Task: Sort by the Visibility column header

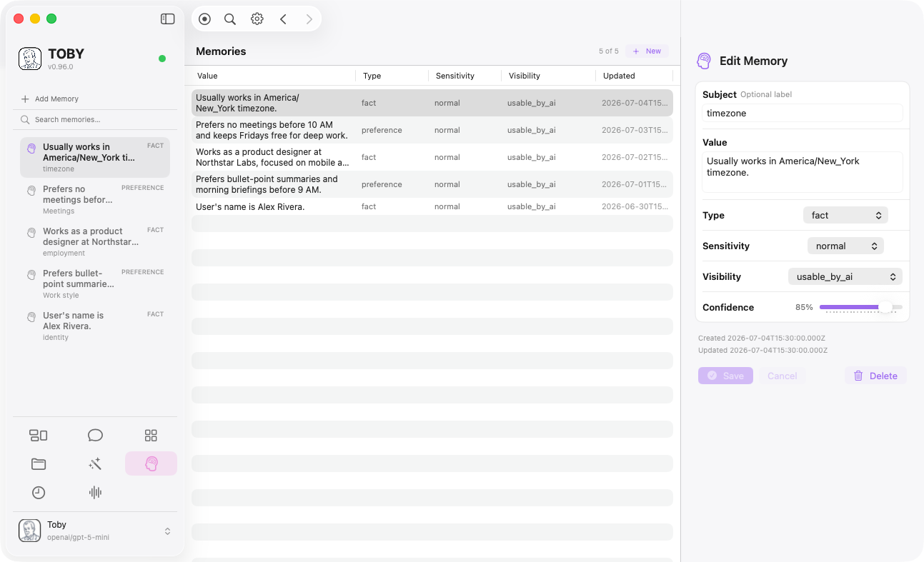Action: click(549, 76)
